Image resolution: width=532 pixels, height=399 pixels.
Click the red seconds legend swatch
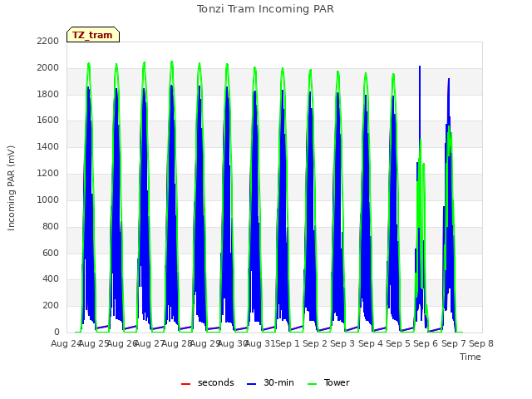pyautogui.click(x=186, y=384)
